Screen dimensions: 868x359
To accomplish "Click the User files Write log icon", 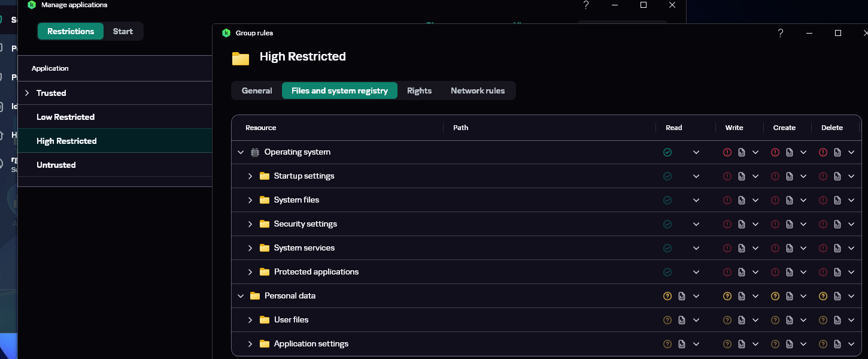I will 742,320.
